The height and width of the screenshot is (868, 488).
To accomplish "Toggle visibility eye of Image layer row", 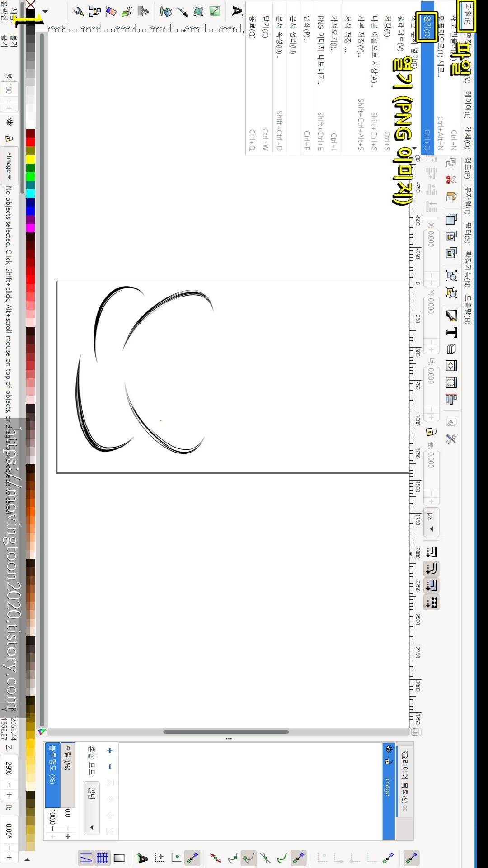I will [389, 749].
